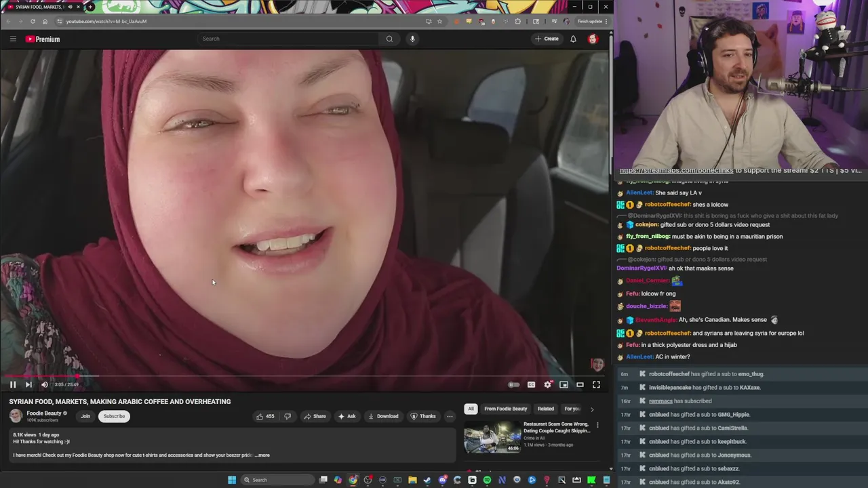Open Discord from taskbar
This screenshot has height=488, width=868.
click(x=442, y=480)
